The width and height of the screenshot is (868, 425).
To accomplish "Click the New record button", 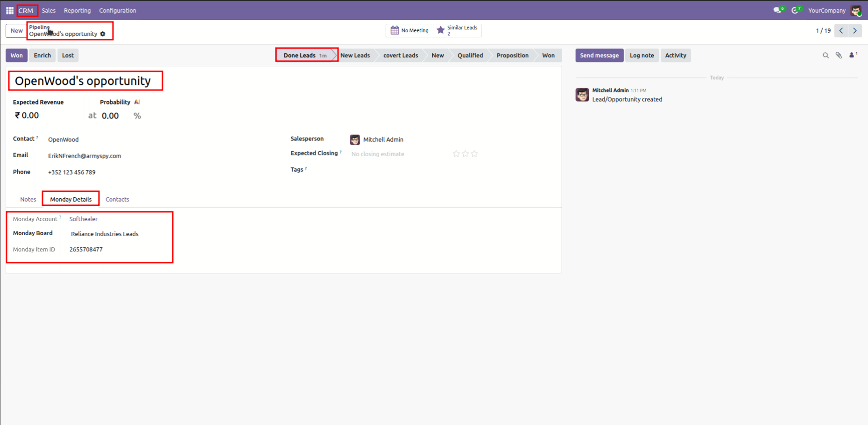I will coord(16,31).
